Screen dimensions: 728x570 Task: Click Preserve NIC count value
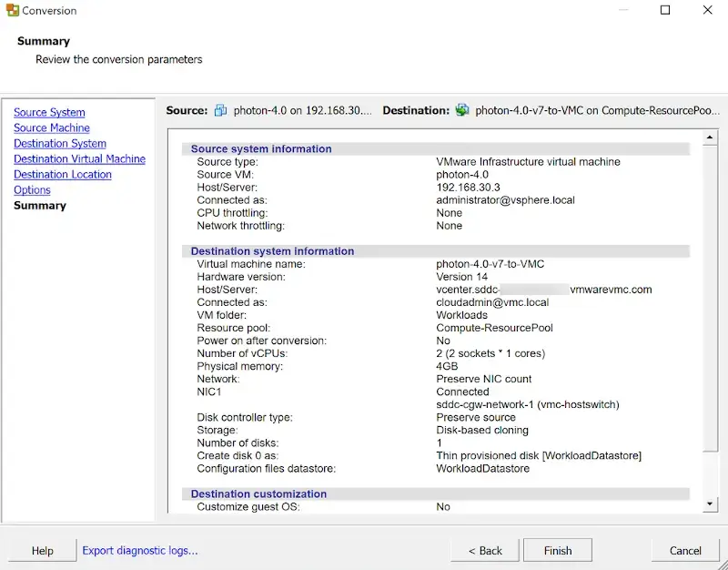point(484,379)
